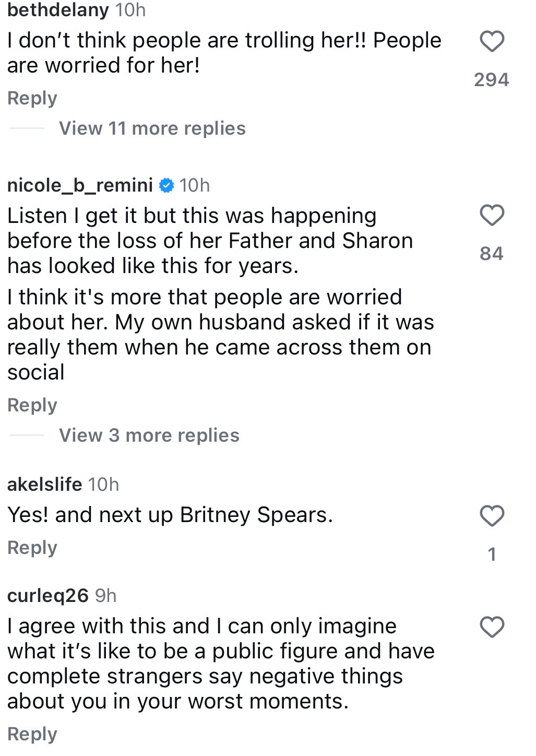The image size is (536, 756).
Task: Open nicole_b_remini's profile from username
Action: click(80, 185)
